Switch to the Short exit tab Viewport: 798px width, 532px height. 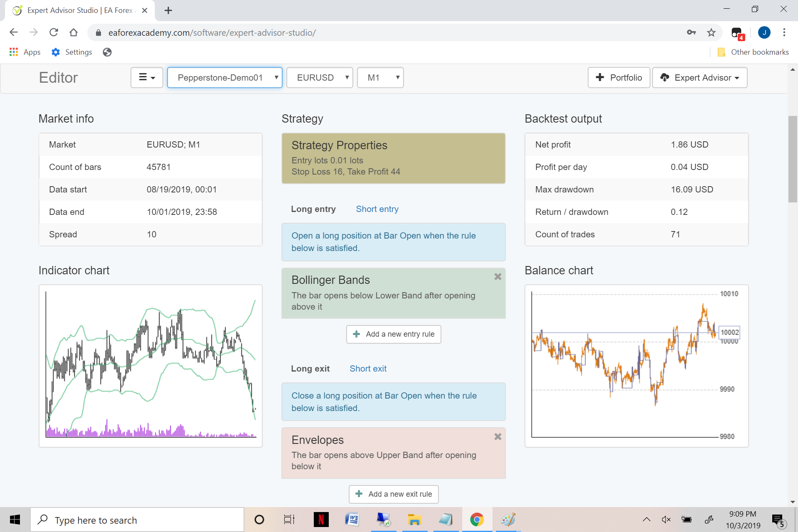pyautogui.click(x=368, y=369)
